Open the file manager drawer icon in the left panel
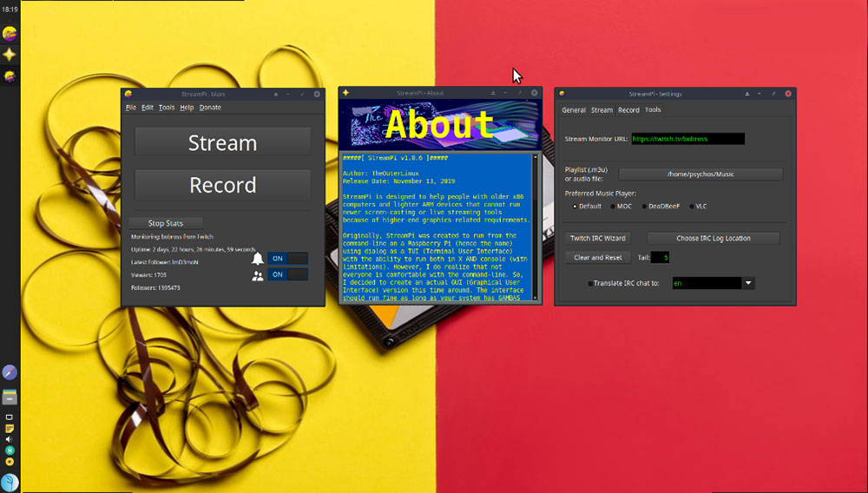Viewport: 868px width, 493px height. tap(10, 396)
